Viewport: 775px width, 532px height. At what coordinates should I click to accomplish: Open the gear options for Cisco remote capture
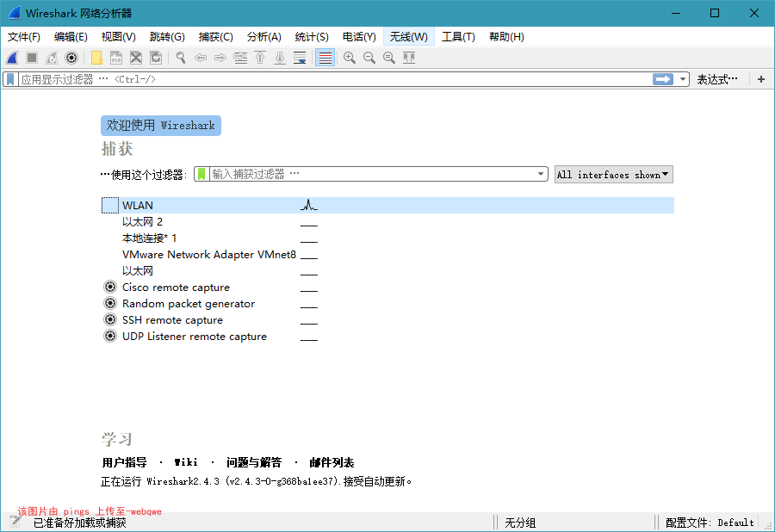[110, 287]
